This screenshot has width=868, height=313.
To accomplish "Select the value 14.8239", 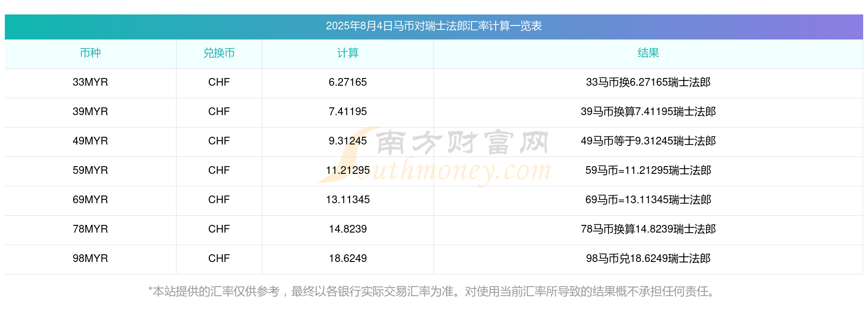I will 348,229.
